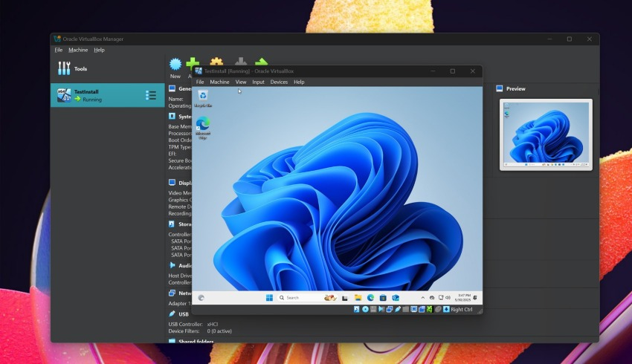Click the green Show arrow toolbar icon

(261, 62)
